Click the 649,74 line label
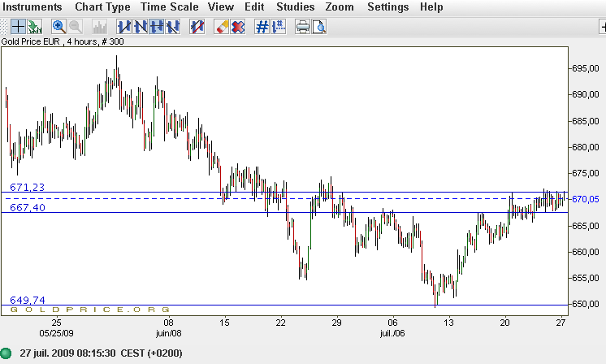The image size is (606, 364). click(27, 301)
